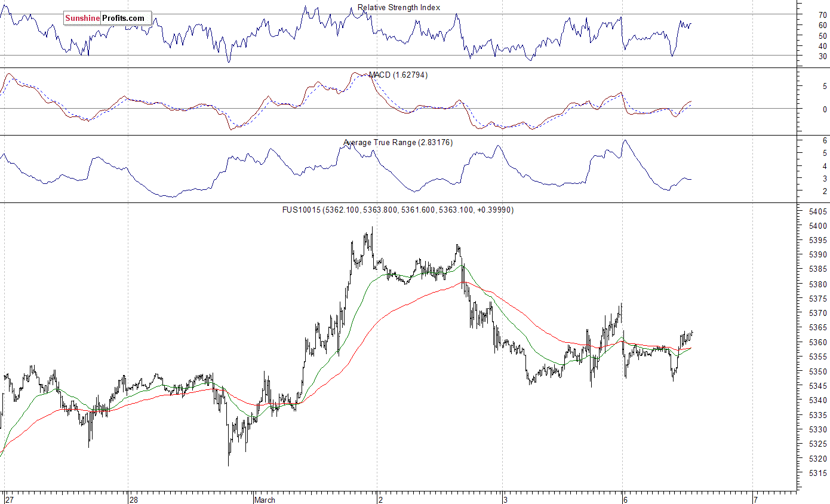Viewport: 830px width, 504px height.
Task: Click the ATR axis value 4
Action: (825, 165)
